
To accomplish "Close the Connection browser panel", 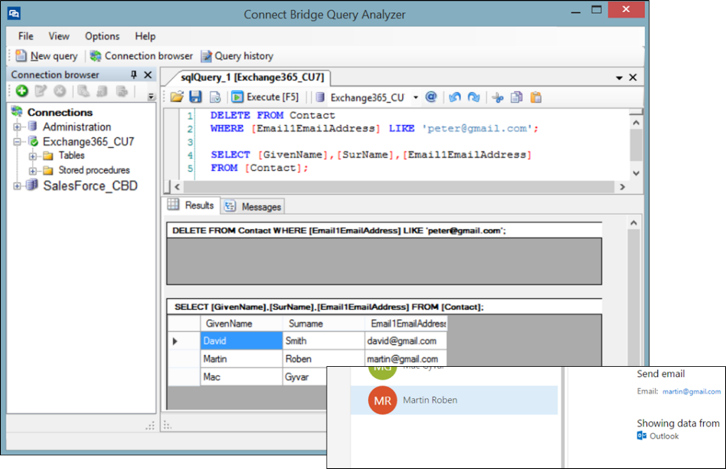I will point(148,75).
